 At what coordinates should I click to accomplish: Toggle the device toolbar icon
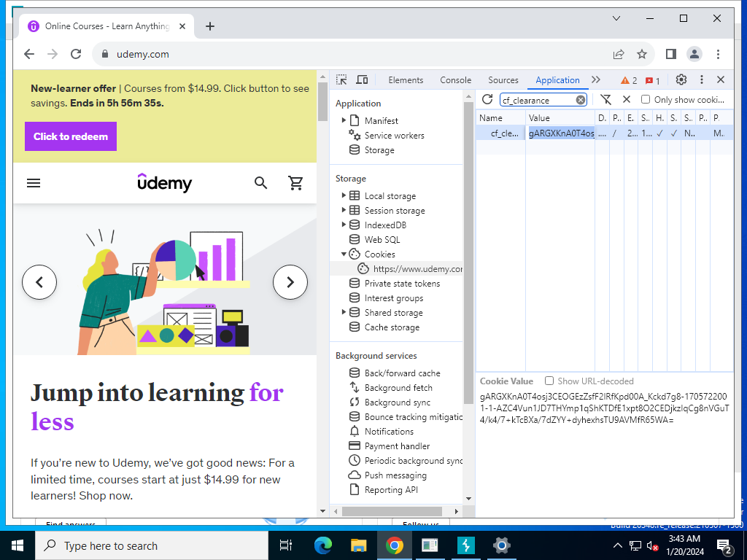pyautogui.click(x=362, y=79)
